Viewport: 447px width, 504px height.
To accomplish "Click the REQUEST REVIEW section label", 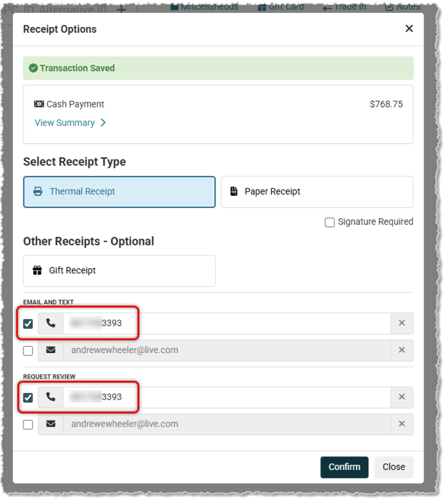I will point(49,377).
